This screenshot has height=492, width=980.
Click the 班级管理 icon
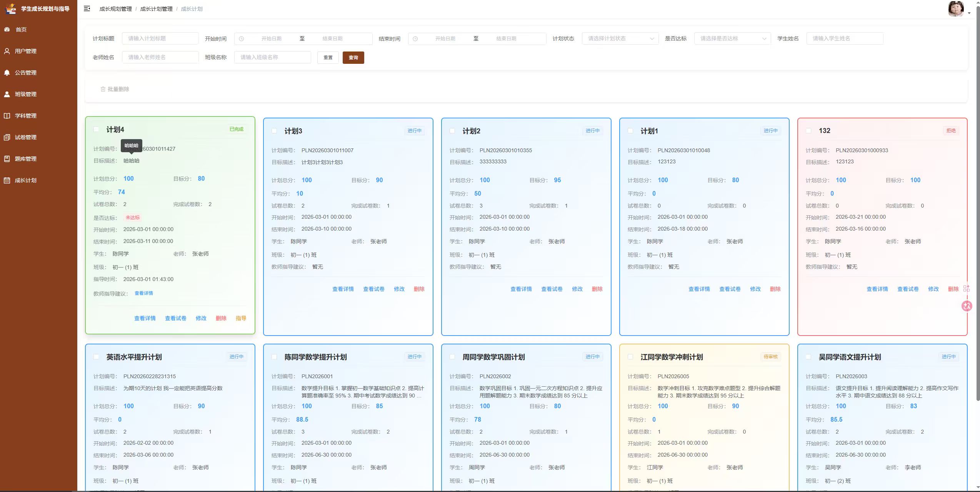(7, 94)
